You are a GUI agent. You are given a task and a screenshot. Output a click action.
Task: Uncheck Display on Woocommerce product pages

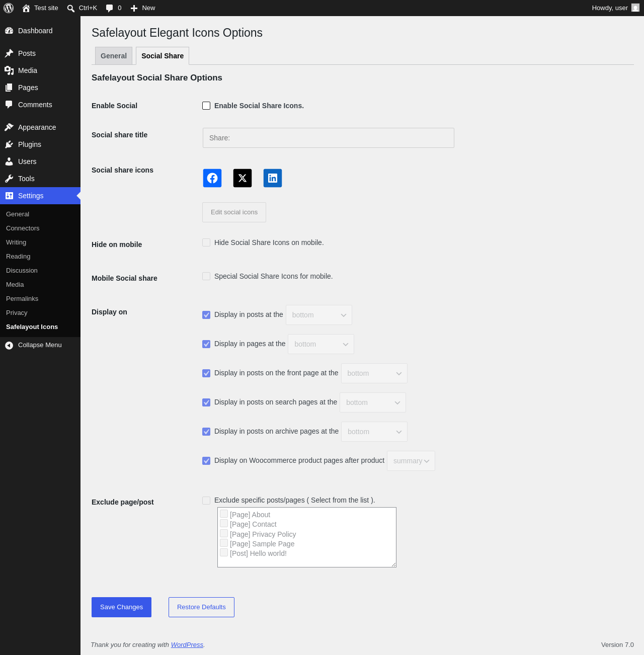click(x=206, y=461)
